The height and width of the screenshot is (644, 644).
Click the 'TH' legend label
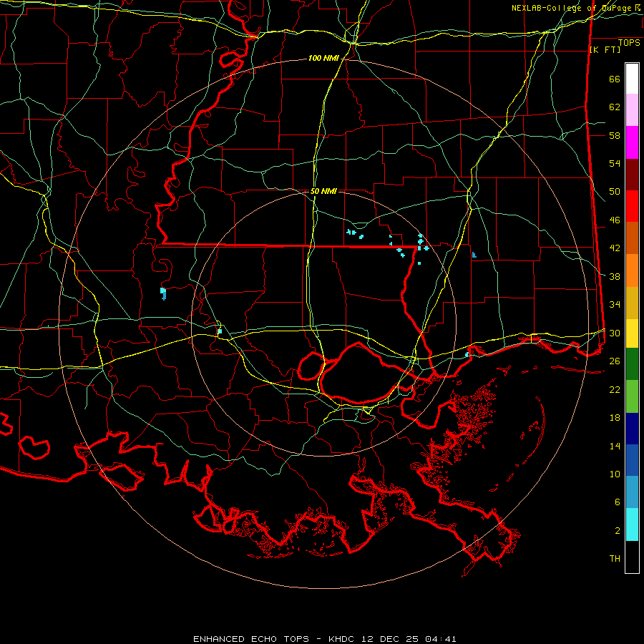point(615,559)
